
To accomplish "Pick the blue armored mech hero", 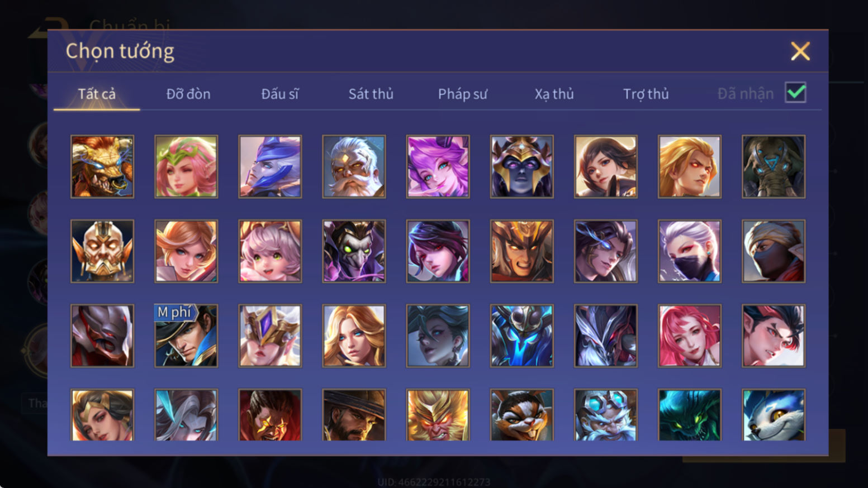I will pos(521,336).
